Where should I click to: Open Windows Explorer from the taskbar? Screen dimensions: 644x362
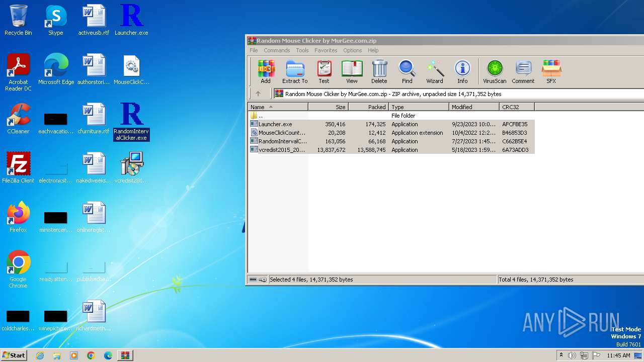(x=57, y=355)
